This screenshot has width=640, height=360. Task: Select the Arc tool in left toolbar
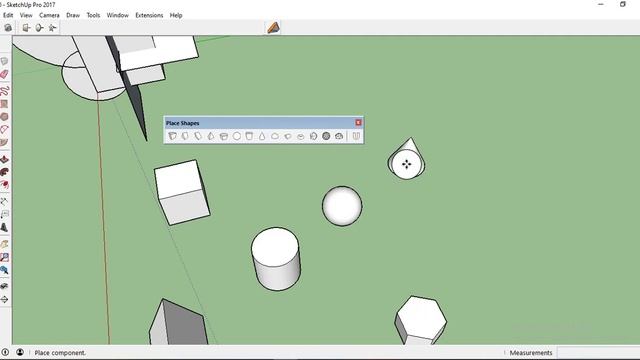4,129
